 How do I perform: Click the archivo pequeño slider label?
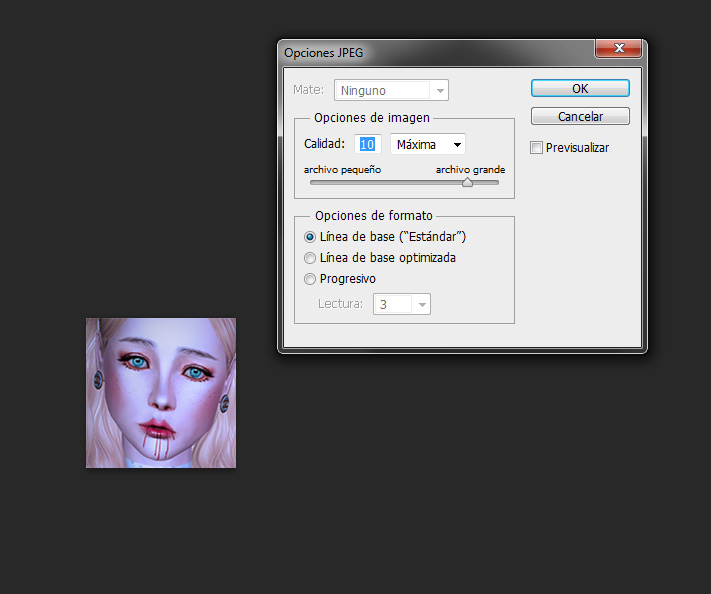coord(342,170)
